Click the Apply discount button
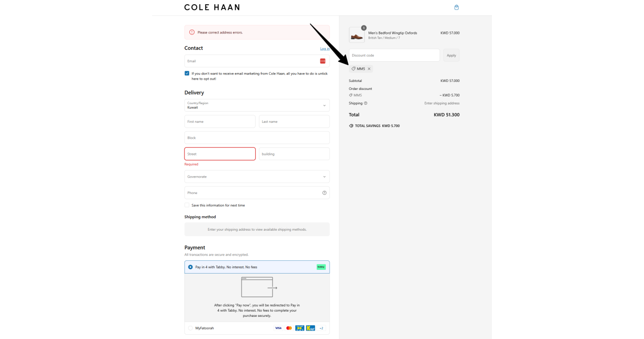644x339 pixels. click(451, 55)
